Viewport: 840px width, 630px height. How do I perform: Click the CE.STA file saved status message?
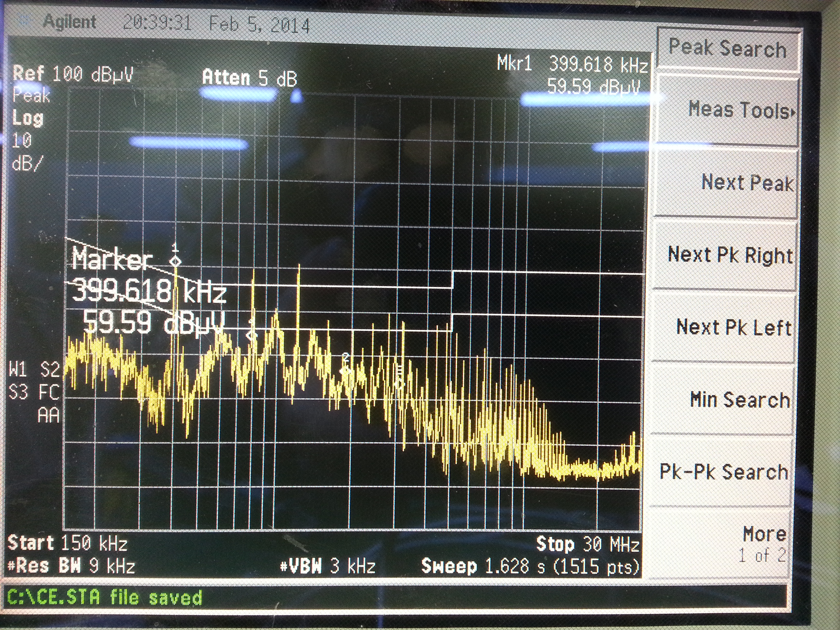104,597
